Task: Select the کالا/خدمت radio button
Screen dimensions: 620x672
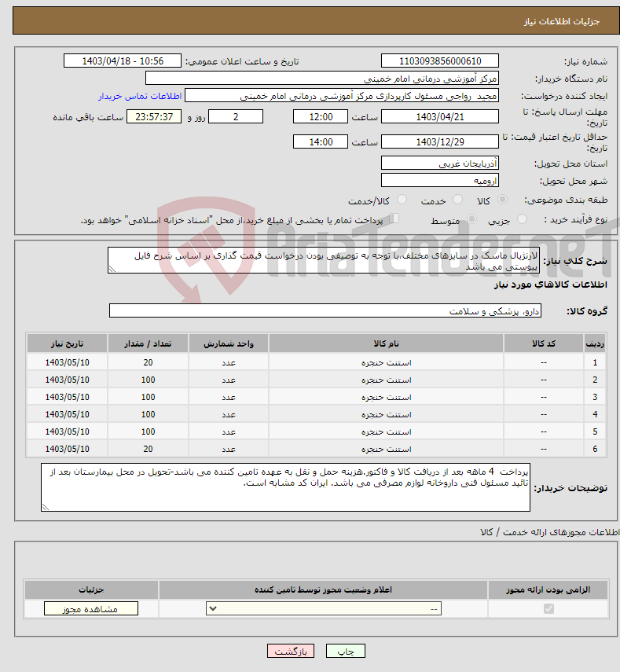Action: [x=402, y=200]
